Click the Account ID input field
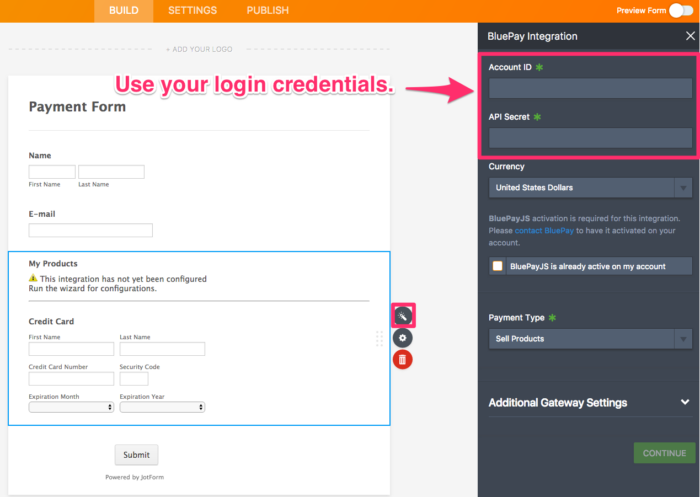700x497 pixels. point(590,88)
